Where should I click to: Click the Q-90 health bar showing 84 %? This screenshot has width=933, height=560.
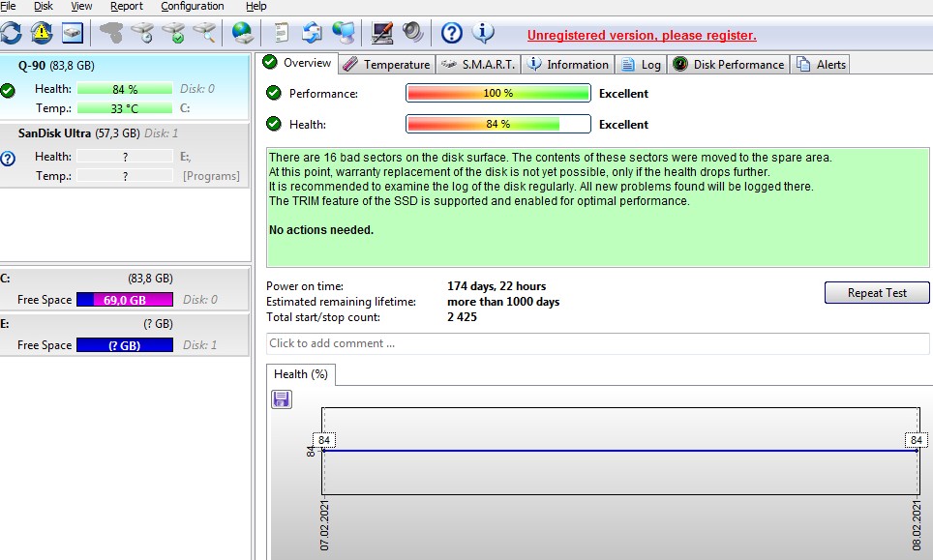(125, 89)
